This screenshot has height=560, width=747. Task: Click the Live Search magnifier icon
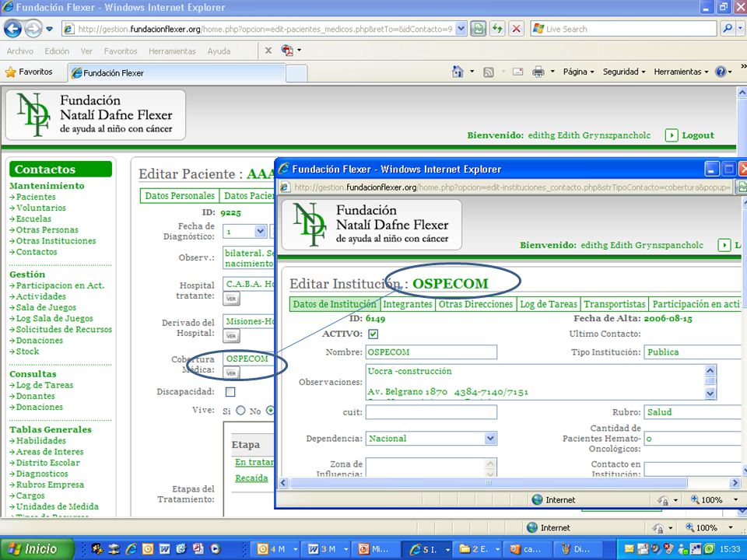coord(728,29)
